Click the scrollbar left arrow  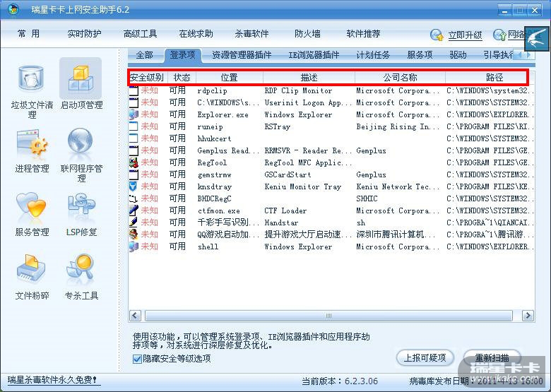click(x=136, y=316)
